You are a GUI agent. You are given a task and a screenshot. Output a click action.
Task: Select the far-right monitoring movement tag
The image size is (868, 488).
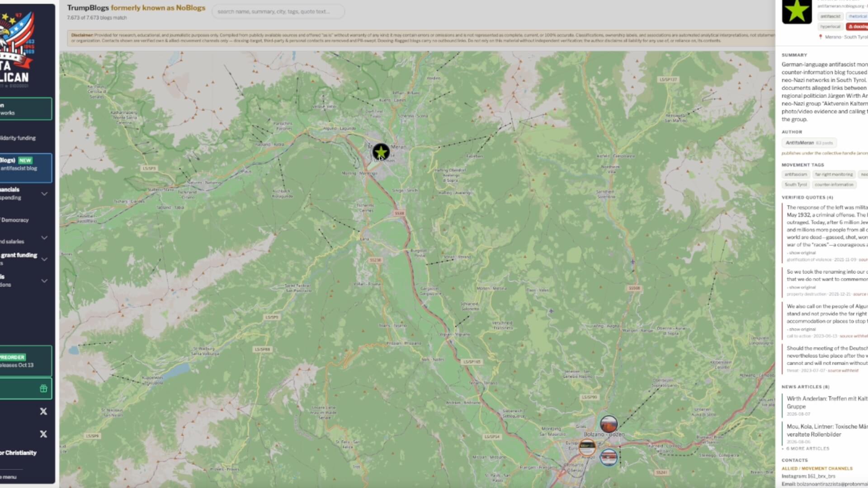(834, 174)
